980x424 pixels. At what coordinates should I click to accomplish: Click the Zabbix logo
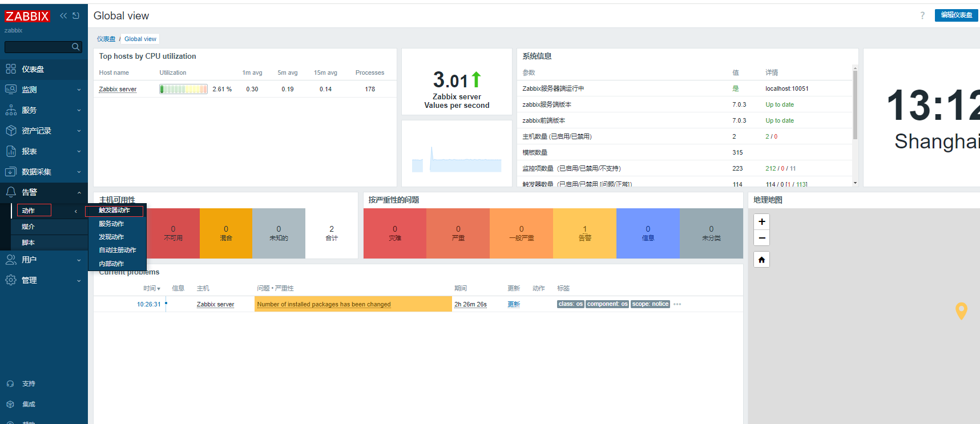coord(27,16)
